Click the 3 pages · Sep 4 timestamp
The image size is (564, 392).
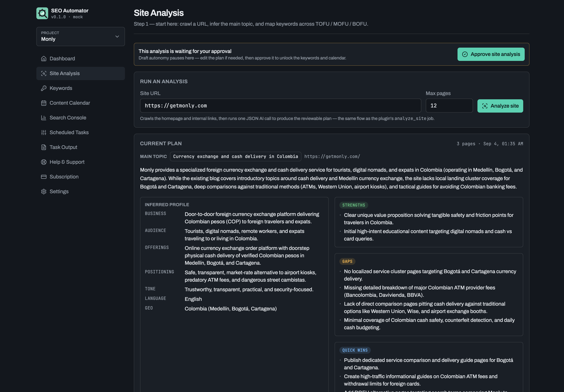pyautogui.click(x=490, y=144)
